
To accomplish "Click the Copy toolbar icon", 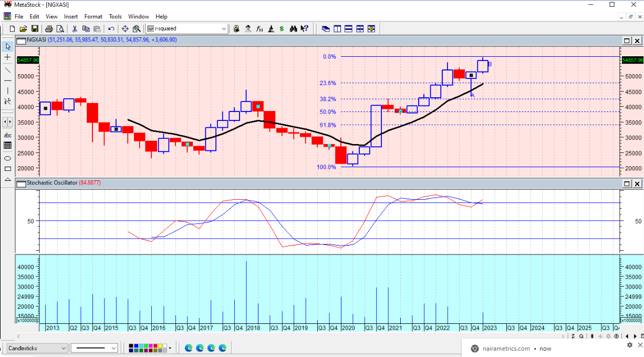I will coord(86,28).
